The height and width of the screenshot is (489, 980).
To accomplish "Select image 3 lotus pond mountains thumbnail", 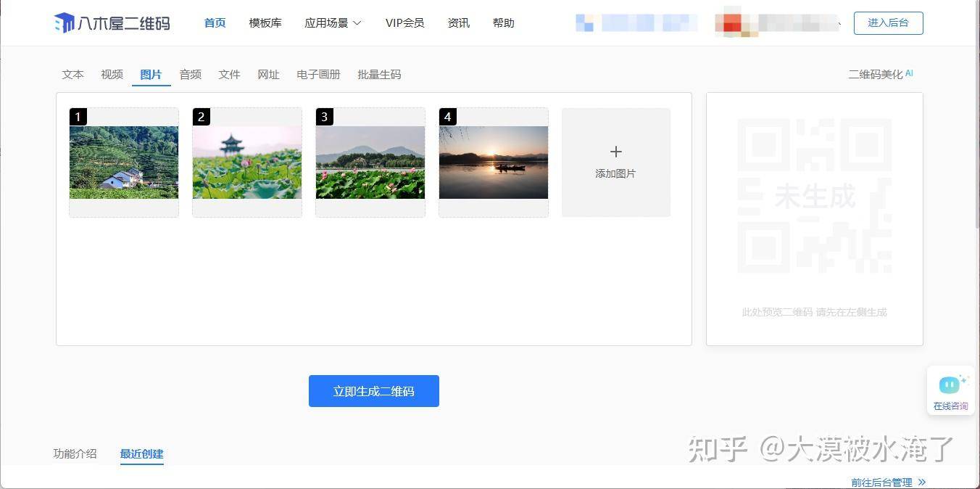I will 370,163.
